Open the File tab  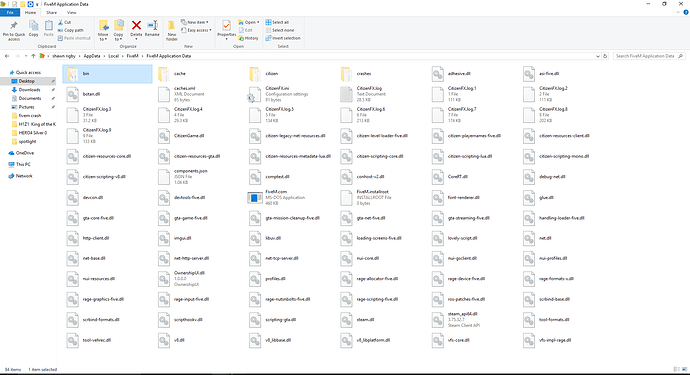(x=10, y=13)
